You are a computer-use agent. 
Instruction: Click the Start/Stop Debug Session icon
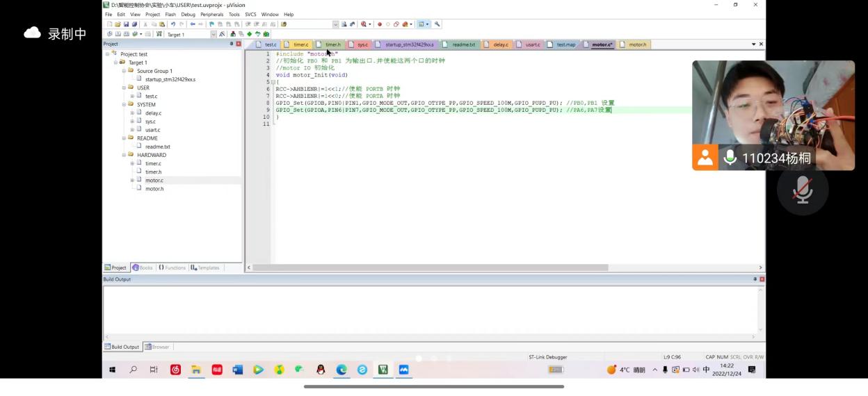tap(362, 24)
